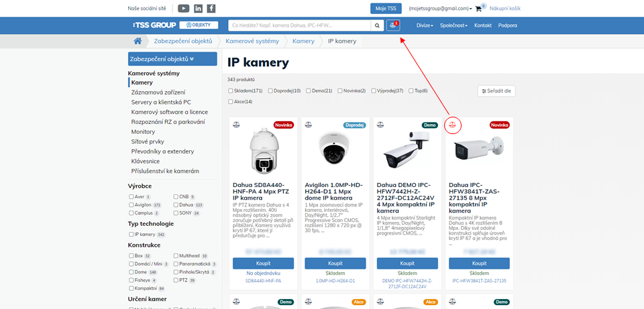Tick the Dahua manufacturer checkbox
The width and height of the screenshot is (644, 309).
click(176, 205)
